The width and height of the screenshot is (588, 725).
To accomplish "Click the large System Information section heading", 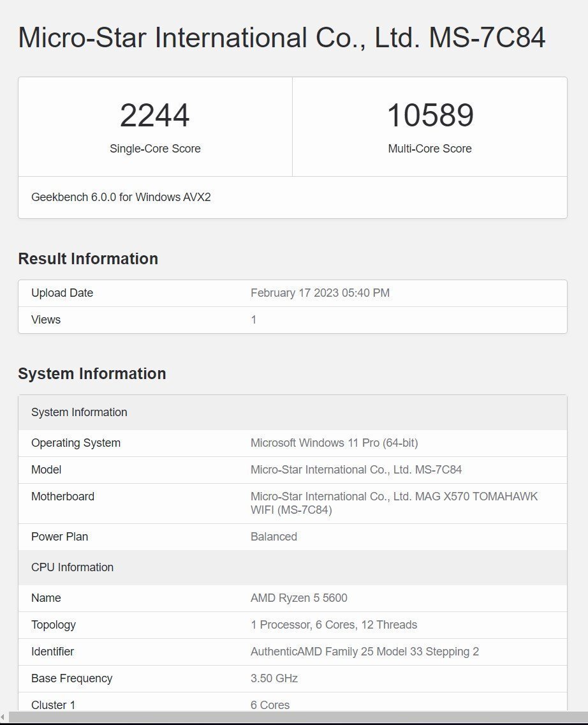I will click(x=92, y=373).
